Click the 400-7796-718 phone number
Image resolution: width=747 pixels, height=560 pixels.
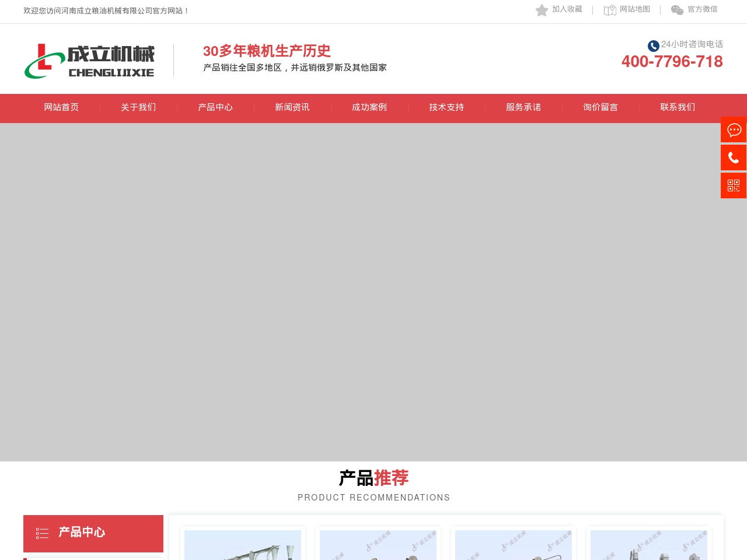(x=672, y=62)
